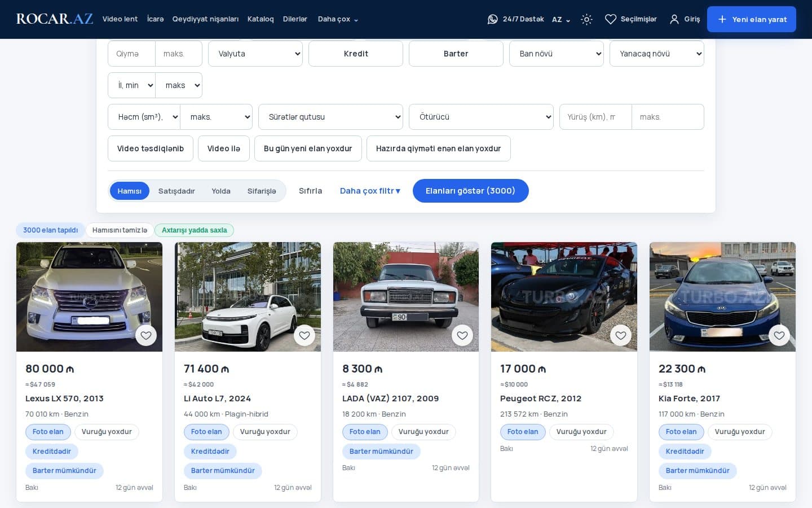Open the İl, min year dropdown

click(x=131, y=85)
